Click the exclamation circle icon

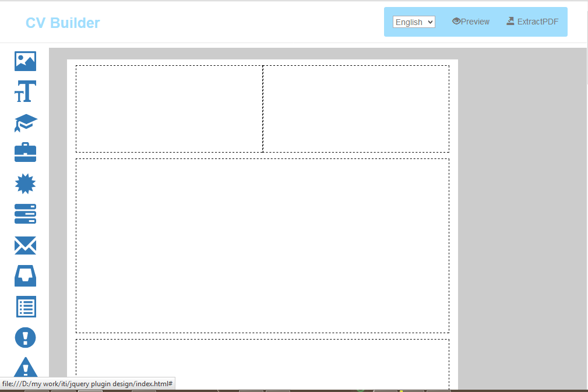(25, 337)
